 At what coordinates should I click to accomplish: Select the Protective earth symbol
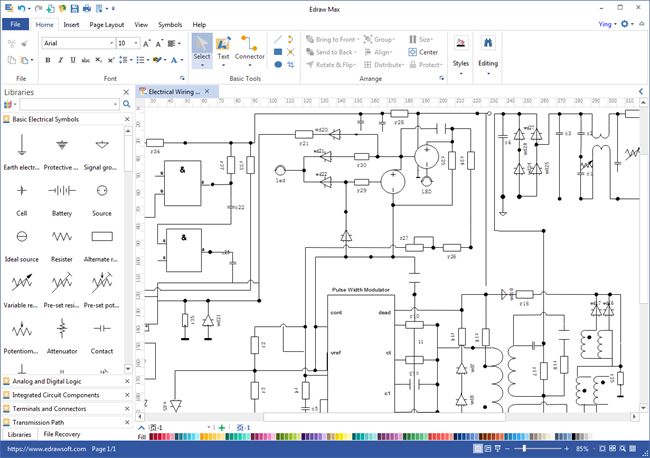point(62,145)
